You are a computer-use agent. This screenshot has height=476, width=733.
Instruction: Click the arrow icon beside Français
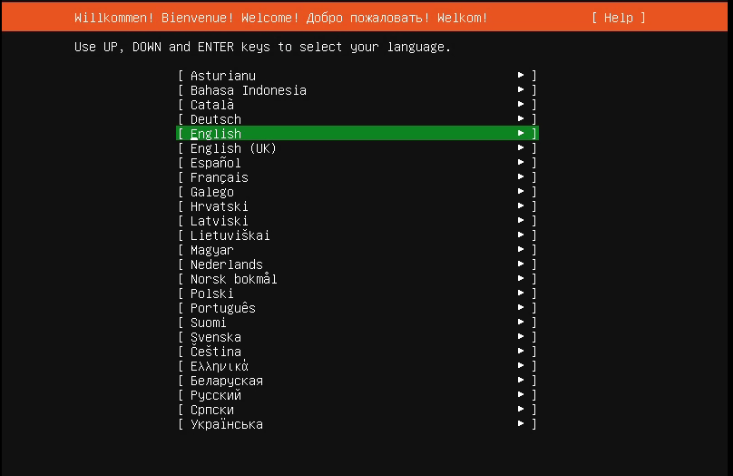521,176
